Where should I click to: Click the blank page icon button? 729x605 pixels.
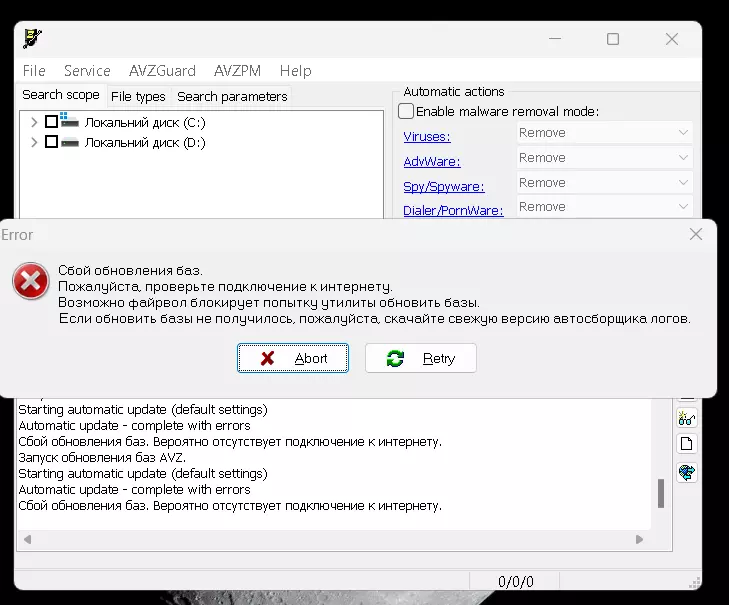click(687, 444)
